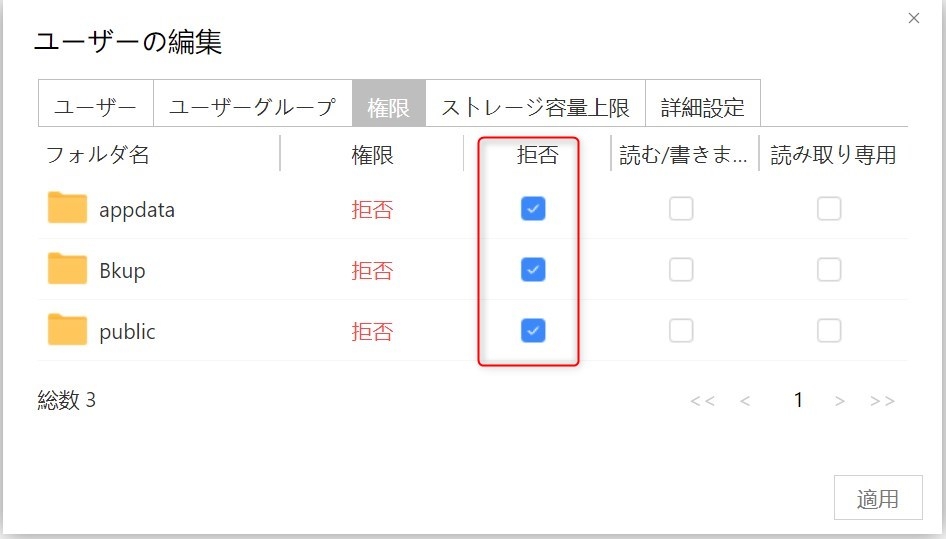The width and height of the screenshot is (946, 539).
Task: Go to the first page arrow
Action: (x=702, y=401)
